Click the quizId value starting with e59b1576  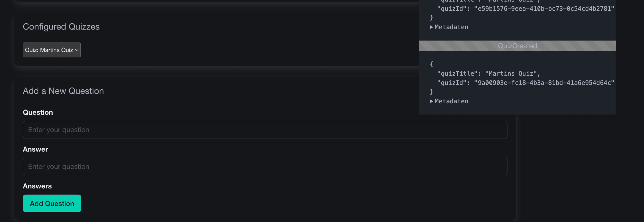(x=544, y=9)
